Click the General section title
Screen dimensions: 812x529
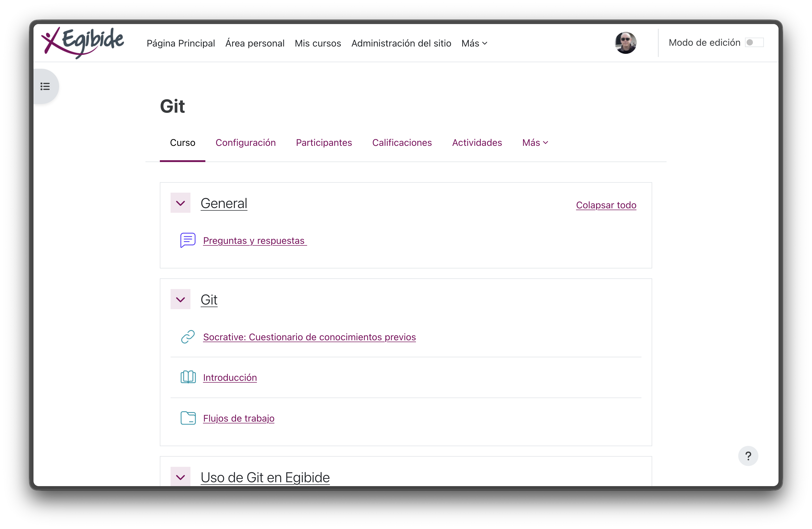click(223, 203)
